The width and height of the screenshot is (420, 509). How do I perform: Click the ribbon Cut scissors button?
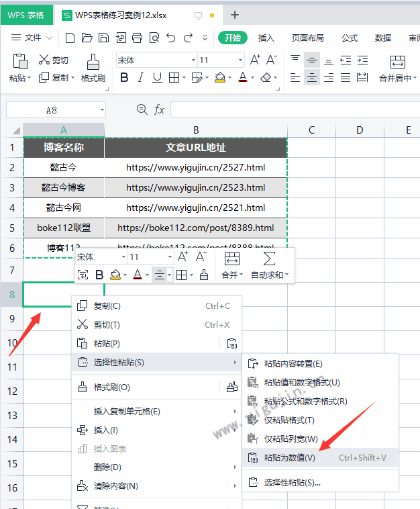tap(54, 60)
